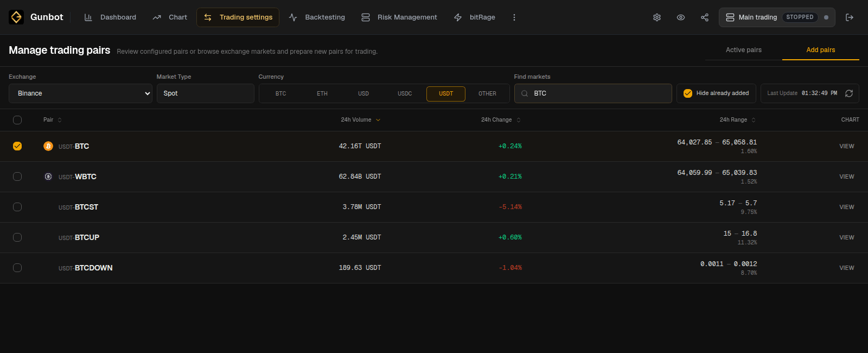Uncheck the USDT-BTC pair checkbox

[17, 146]
